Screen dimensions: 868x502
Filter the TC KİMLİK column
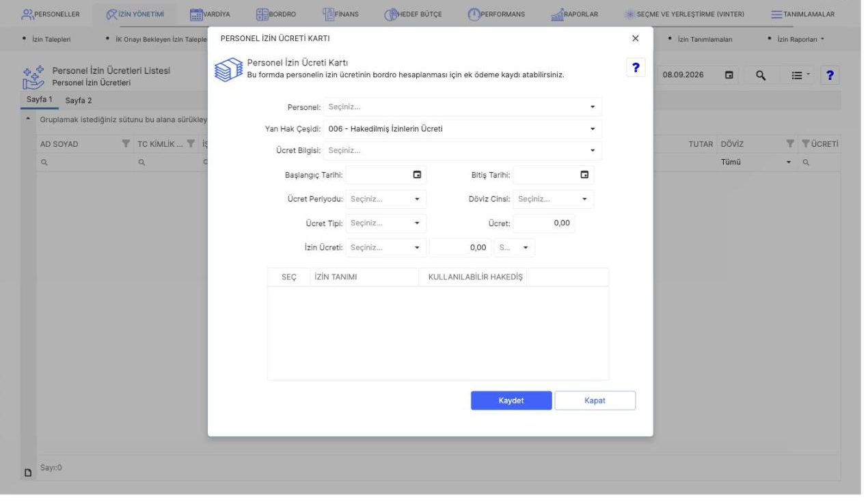tap(191, 144)
